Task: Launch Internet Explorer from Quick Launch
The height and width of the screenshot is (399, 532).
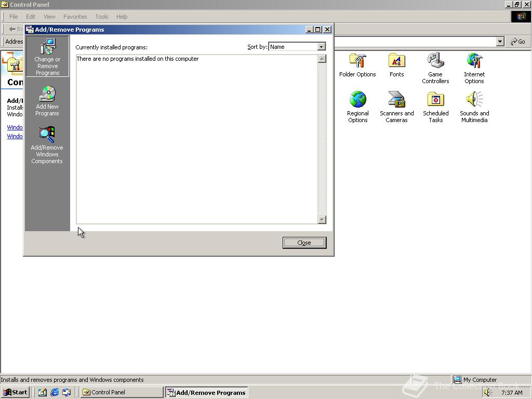Action: 55,392
